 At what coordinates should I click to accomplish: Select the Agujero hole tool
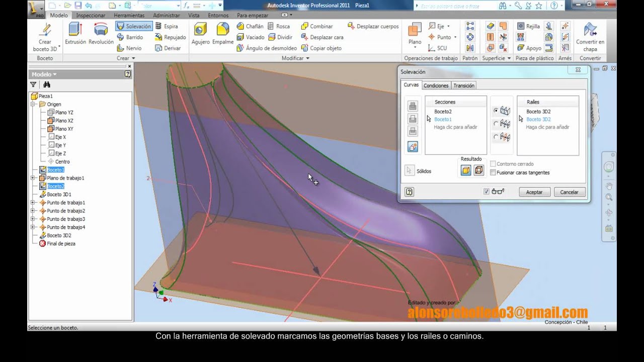coord(200,33)
